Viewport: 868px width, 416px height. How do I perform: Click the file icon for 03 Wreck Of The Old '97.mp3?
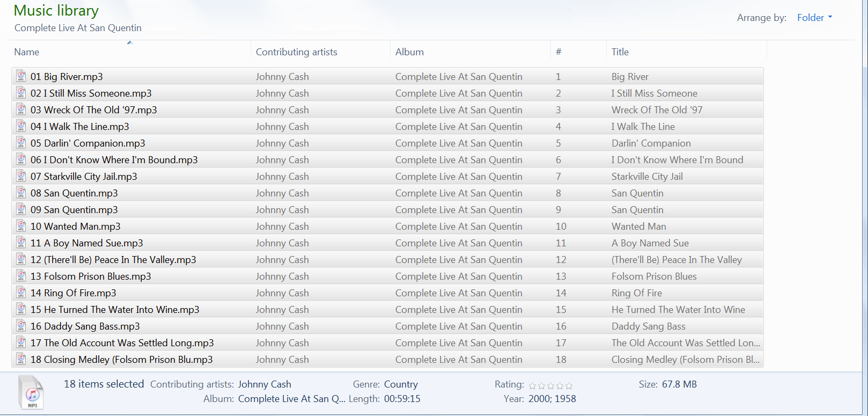coord(21,110)
